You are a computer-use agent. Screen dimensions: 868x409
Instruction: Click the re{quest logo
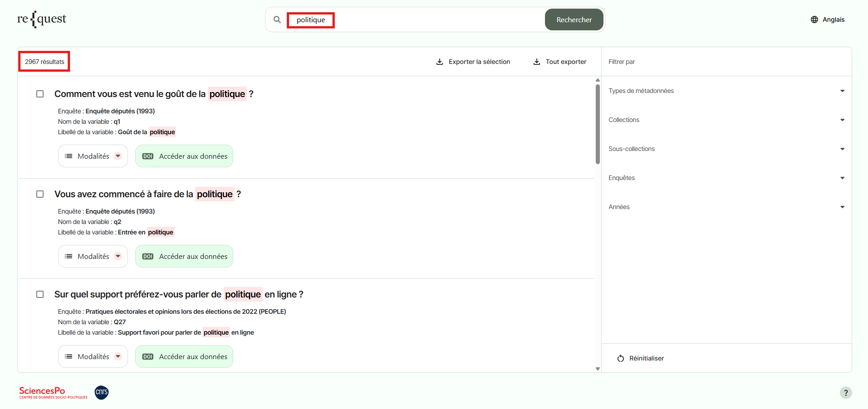point(42,19)
